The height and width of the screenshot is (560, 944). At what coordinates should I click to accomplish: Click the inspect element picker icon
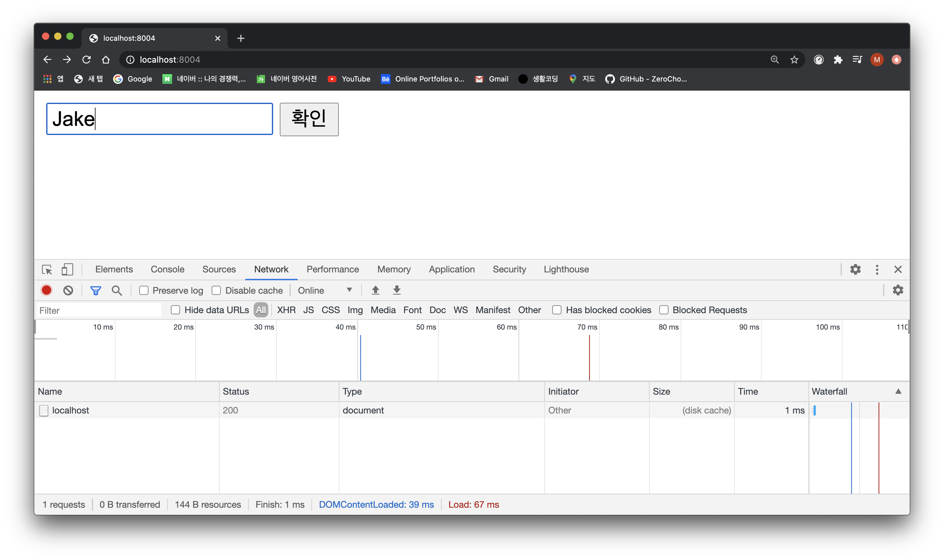pos(47,269)
